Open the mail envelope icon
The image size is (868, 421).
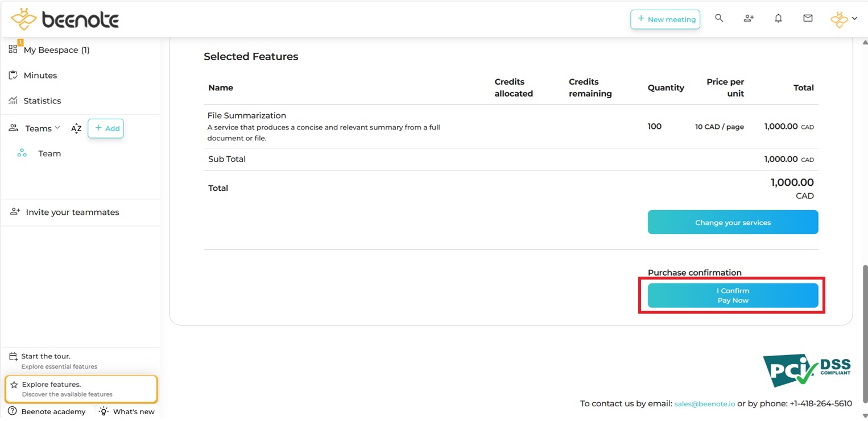click(x=808, y=18)
